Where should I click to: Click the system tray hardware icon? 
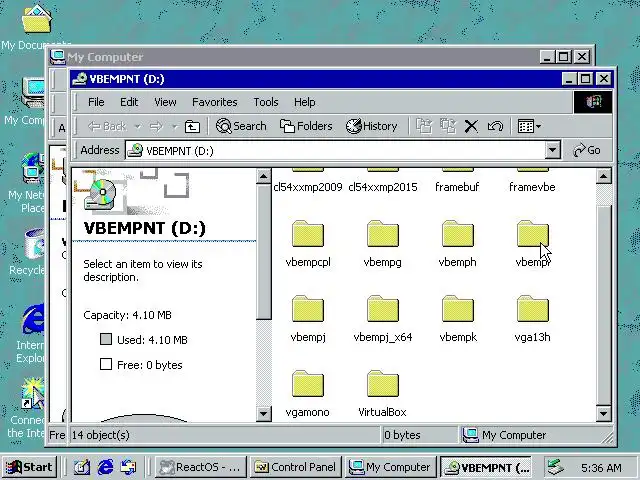pos(556,467)
